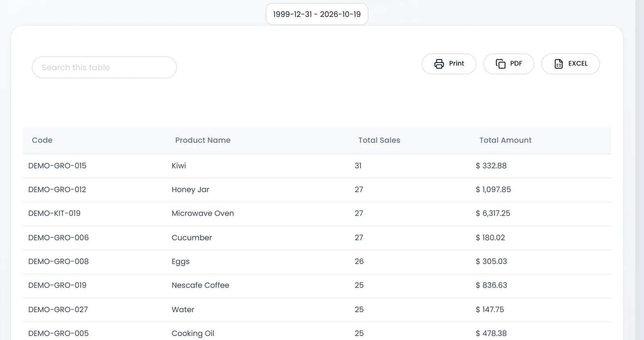Select code cell DEMO-GRO-012

tap(57, 190)
